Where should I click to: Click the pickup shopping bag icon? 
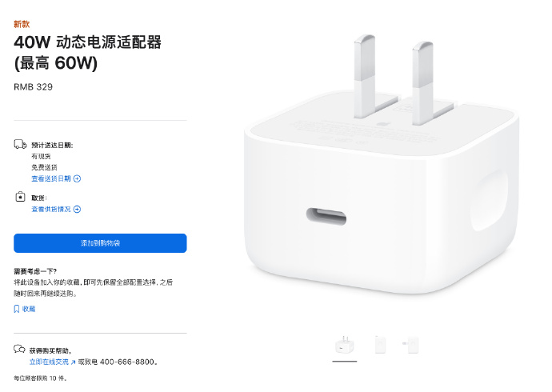(x=20, y=196)
